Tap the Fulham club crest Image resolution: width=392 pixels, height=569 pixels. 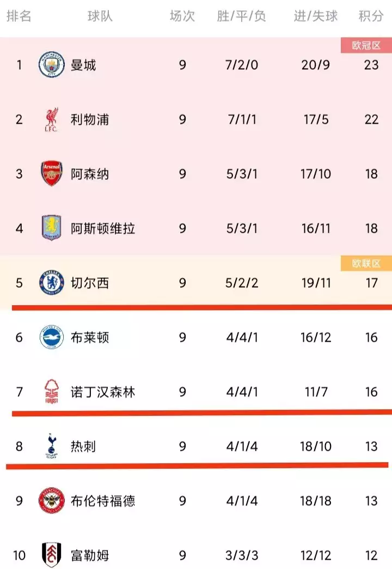(52, 555)
